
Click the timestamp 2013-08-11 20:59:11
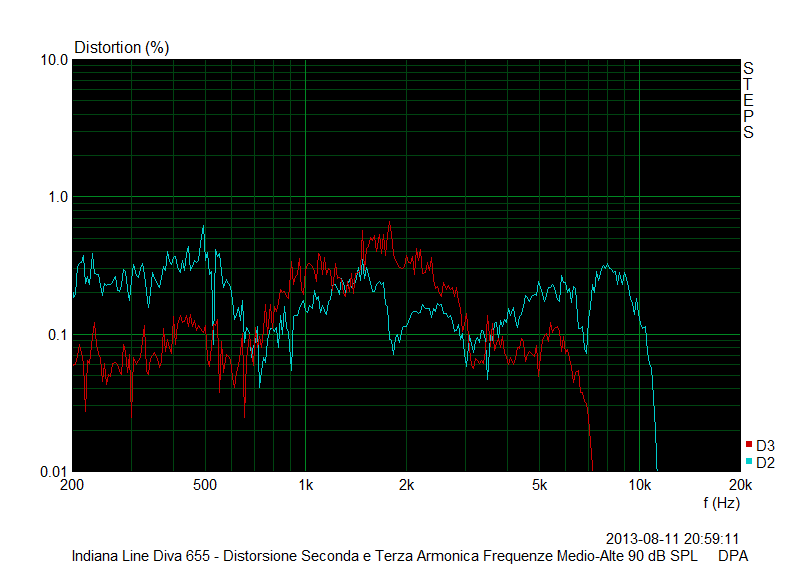672,539
